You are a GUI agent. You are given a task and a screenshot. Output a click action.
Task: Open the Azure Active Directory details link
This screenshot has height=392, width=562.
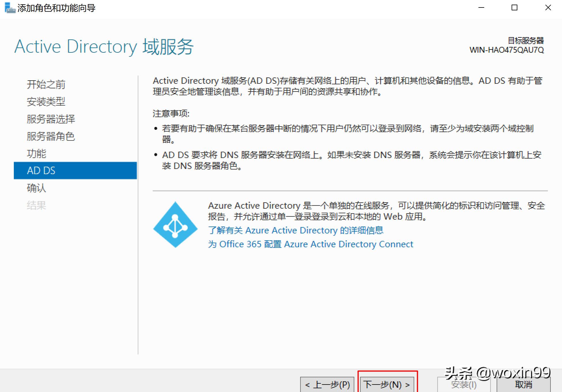[296, 230]
